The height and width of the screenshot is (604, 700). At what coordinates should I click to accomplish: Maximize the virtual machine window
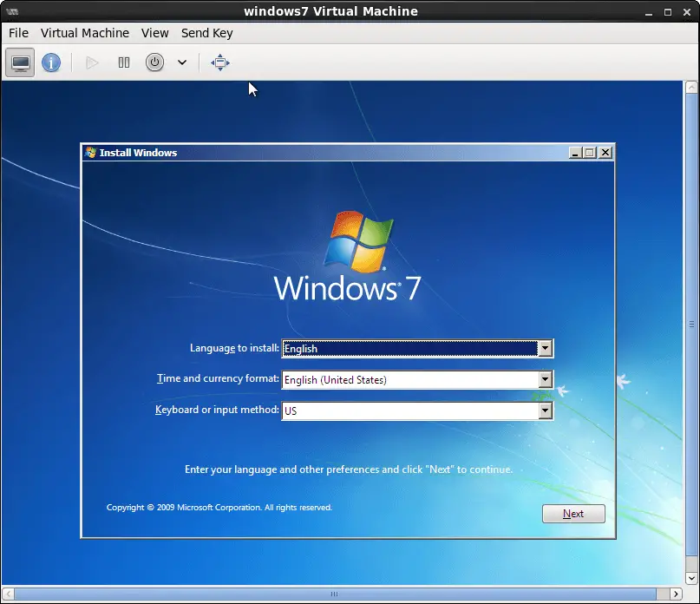(x=667, y=11)
